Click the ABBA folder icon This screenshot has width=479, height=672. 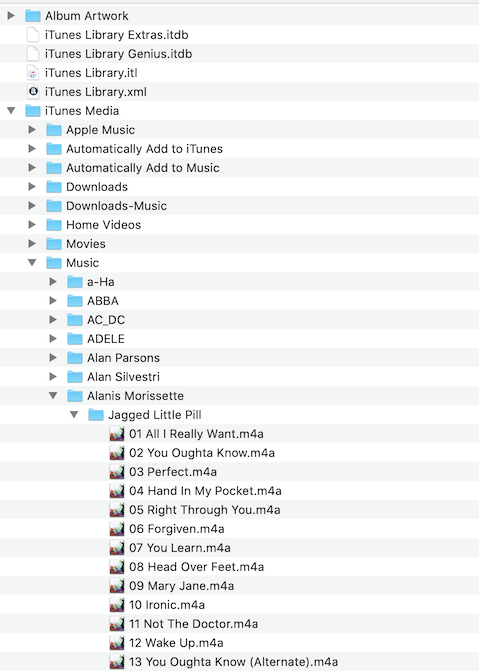(x=75, y=301)
